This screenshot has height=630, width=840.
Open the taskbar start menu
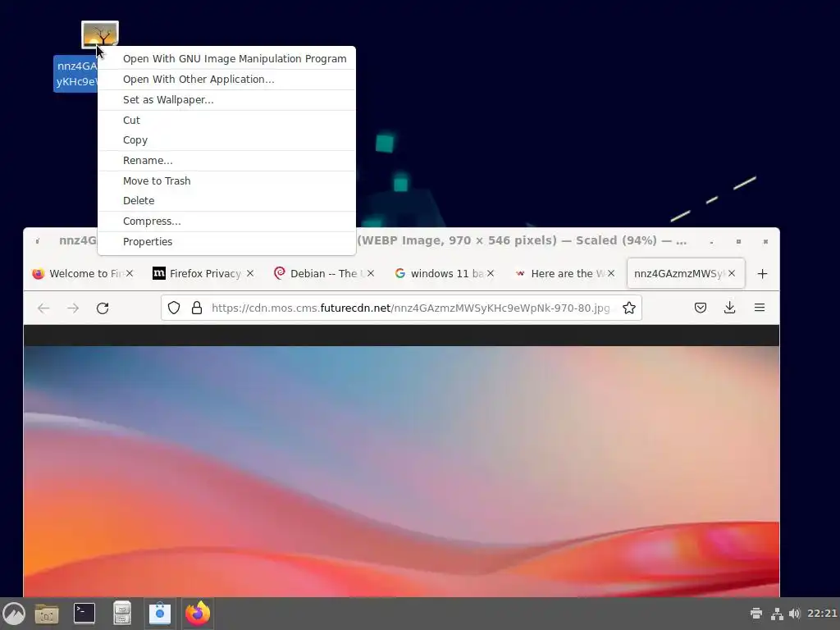14,614
